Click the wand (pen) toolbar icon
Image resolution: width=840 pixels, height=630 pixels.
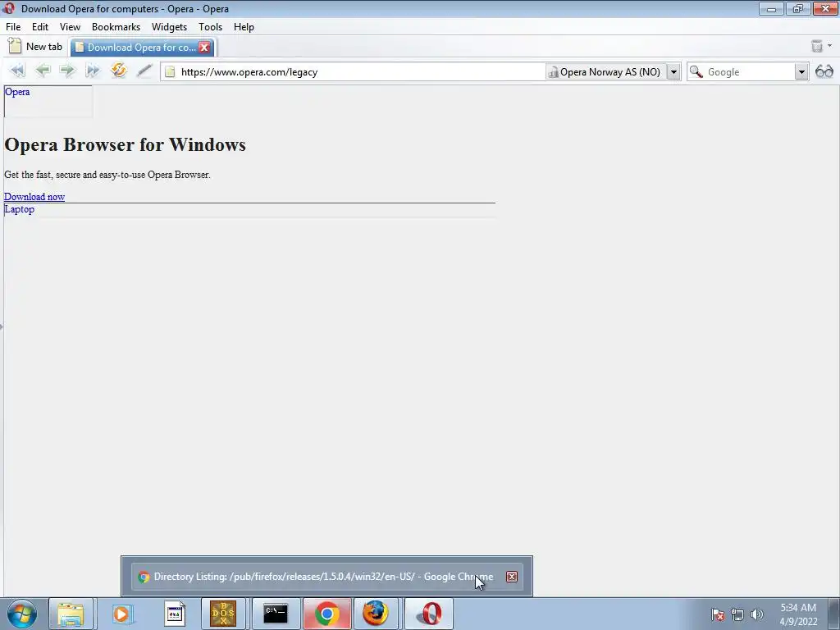coord(144,71)
